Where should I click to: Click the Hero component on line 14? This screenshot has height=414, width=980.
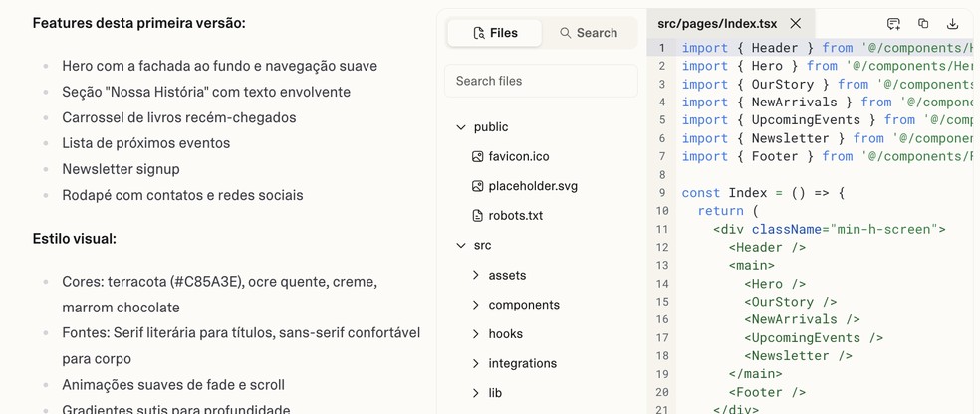[x=775, y=284]
